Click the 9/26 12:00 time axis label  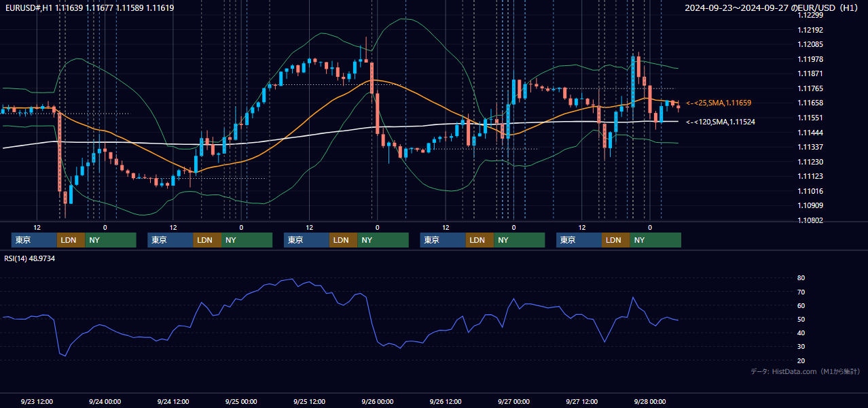click(446, 401)
